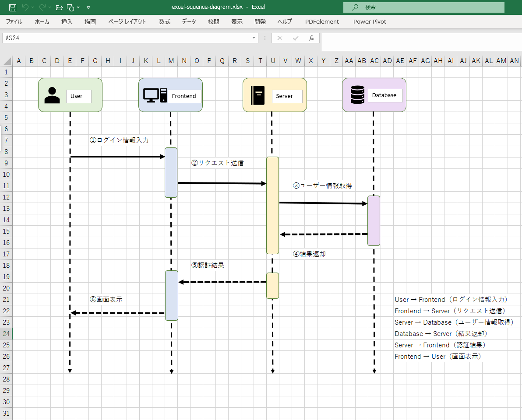Image resolution: width=522 pixels, height=420 pixels.
Task: Select the Database cylinder icon
Action: (x=357, y=95)
